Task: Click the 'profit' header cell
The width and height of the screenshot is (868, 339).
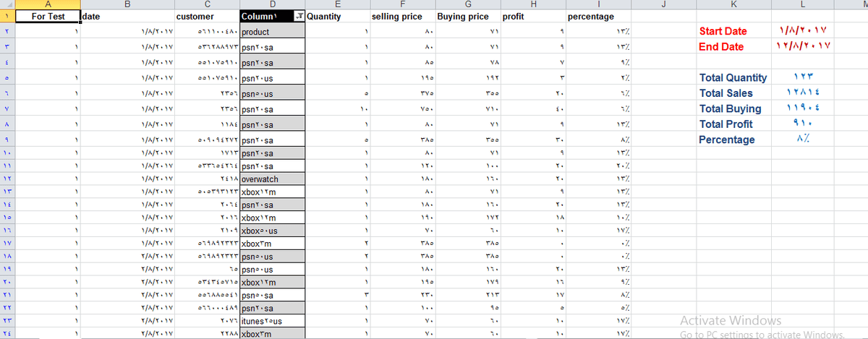Action: pos(532,17)
